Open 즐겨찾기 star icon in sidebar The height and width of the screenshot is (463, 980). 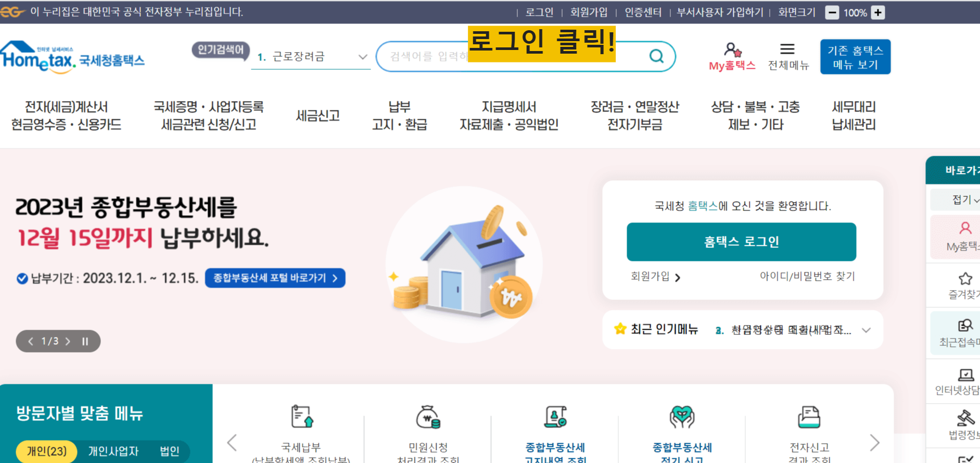point(965,279)
